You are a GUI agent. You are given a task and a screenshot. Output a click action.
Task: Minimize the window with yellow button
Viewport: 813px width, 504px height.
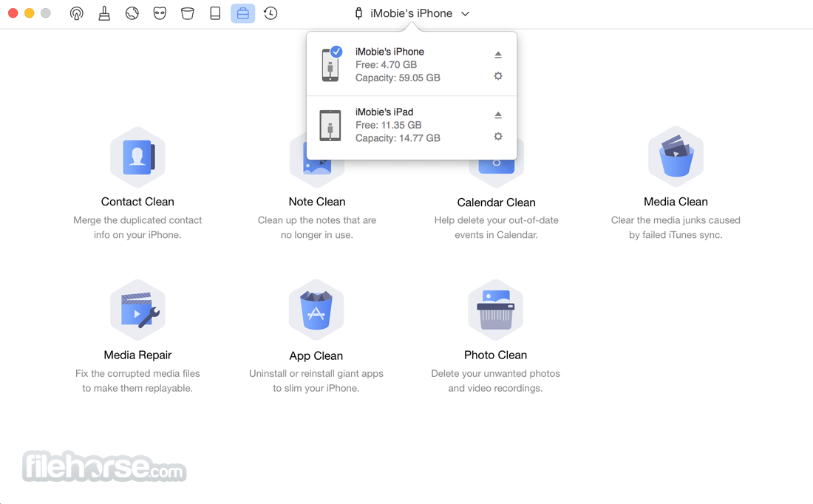click(30, 13)
